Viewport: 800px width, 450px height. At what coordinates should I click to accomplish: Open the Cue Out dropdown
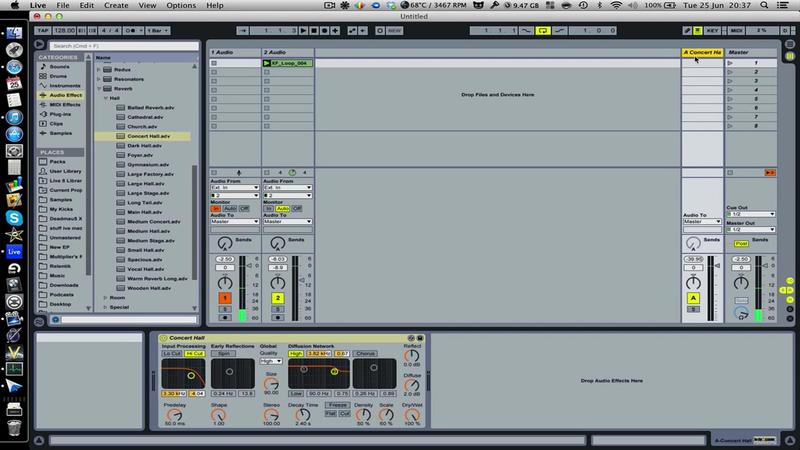751,214
